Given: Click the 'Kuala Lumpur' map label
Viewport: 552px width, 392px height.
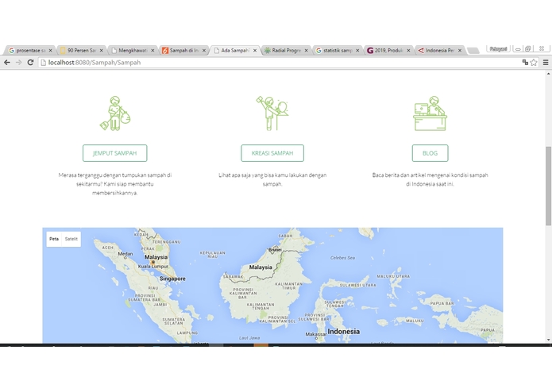Looking at the screenshot, I should pos(153,266).
